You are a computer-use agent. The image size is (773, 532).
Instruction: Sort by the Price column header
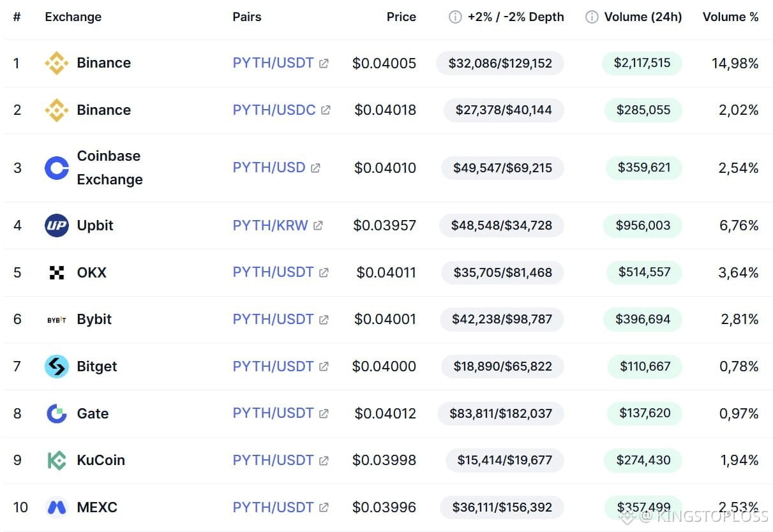click(401, 17)
